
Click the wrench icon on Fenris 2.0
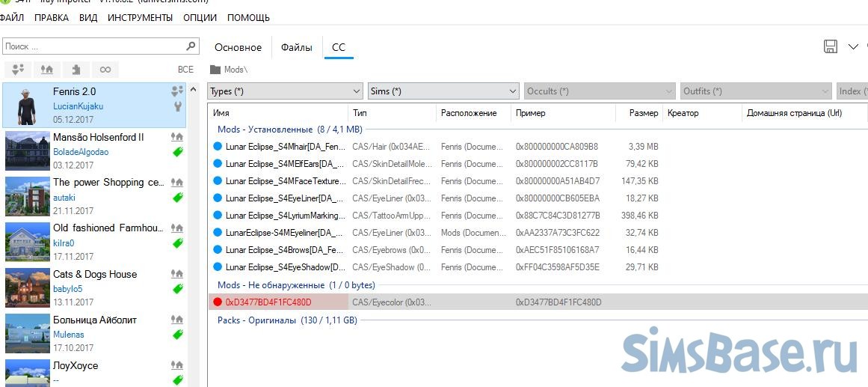(177, 106)
